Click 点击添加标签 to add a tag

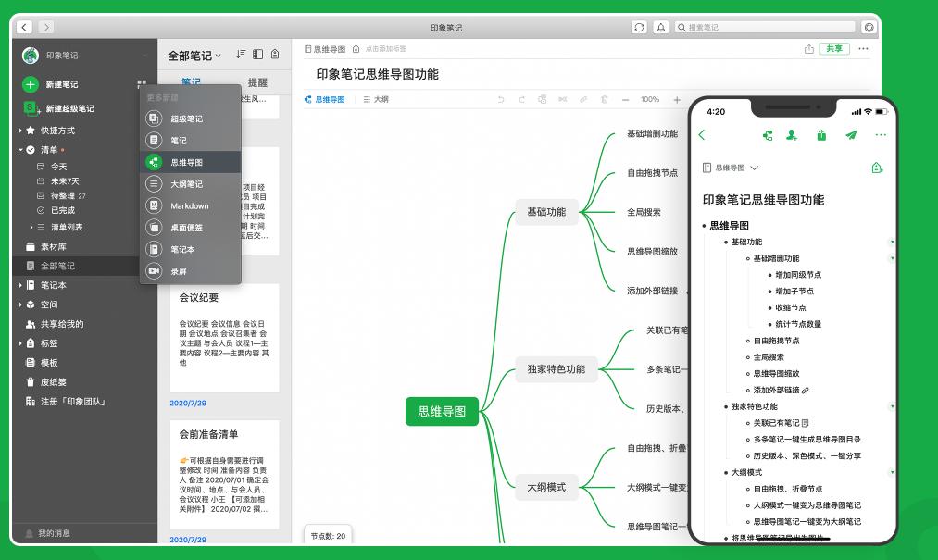tap(385, 48)
